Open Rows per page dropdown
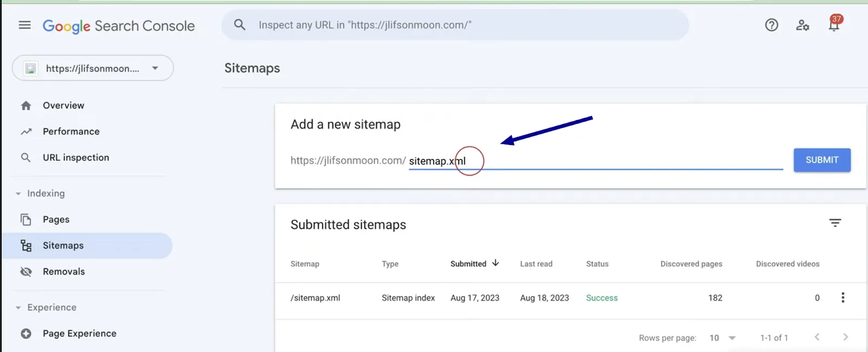The height and width of the screenshot is (352, 868). (x=722, y=338)
